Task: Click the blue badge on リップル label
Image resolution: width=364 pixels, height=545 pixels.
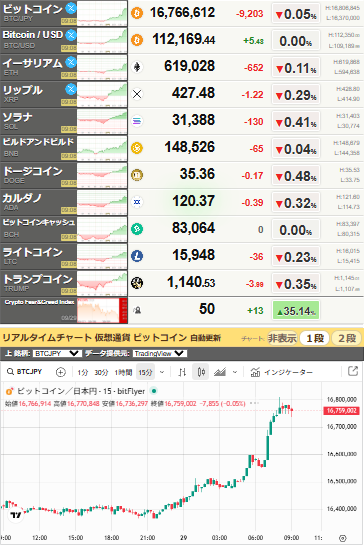Action: (x=71, y=89)
